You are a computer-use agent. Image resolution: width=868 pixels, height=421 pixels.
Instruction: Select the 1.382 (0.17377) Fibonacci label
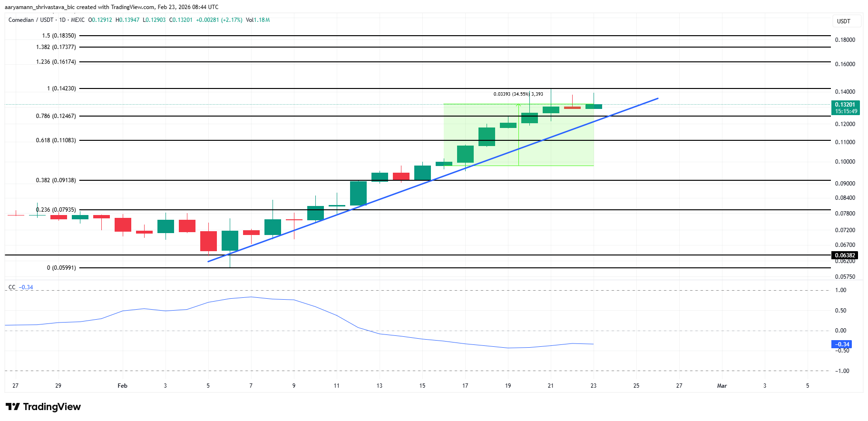[x=56, y=47]
